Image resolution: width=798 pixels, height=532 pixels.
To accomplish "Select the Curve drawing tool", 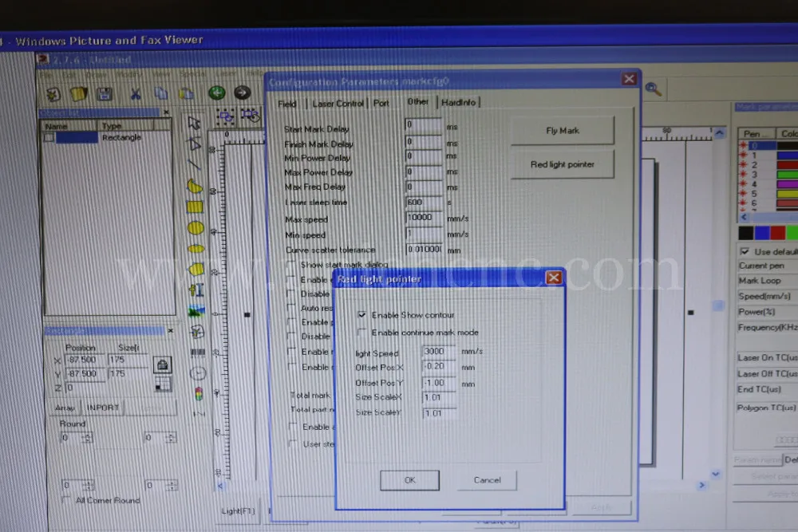I will (x=195, y=186).
